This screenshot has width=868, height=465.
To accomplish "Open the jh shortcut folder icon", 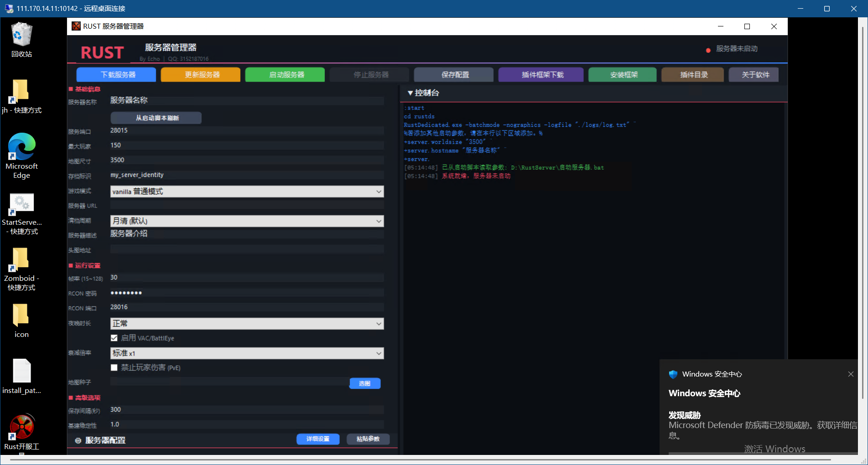I will [x=21, y=91].
